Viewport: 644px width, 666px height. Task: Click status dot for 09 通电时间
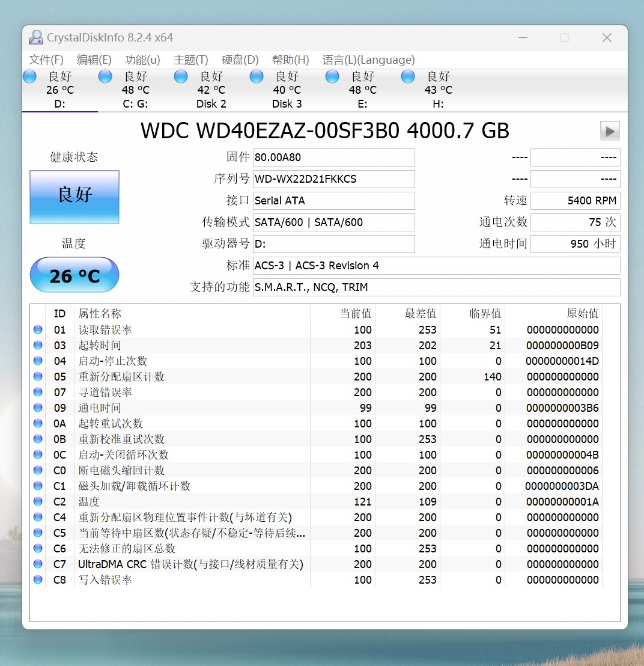tap(38, 408)
